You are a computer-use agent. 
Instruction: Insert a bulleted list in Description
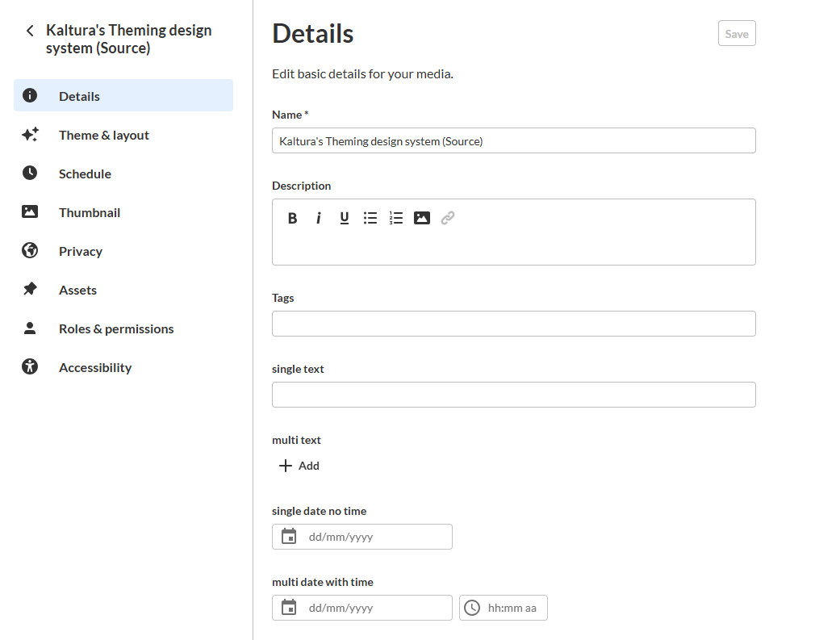[370, 218]
